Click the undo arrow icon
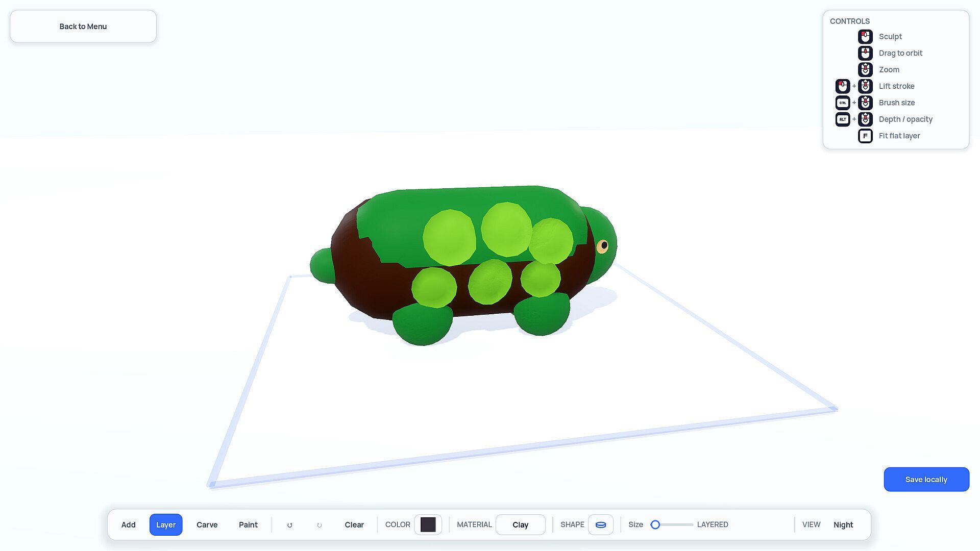Screen dimensions: 980x551 [289, 525]
